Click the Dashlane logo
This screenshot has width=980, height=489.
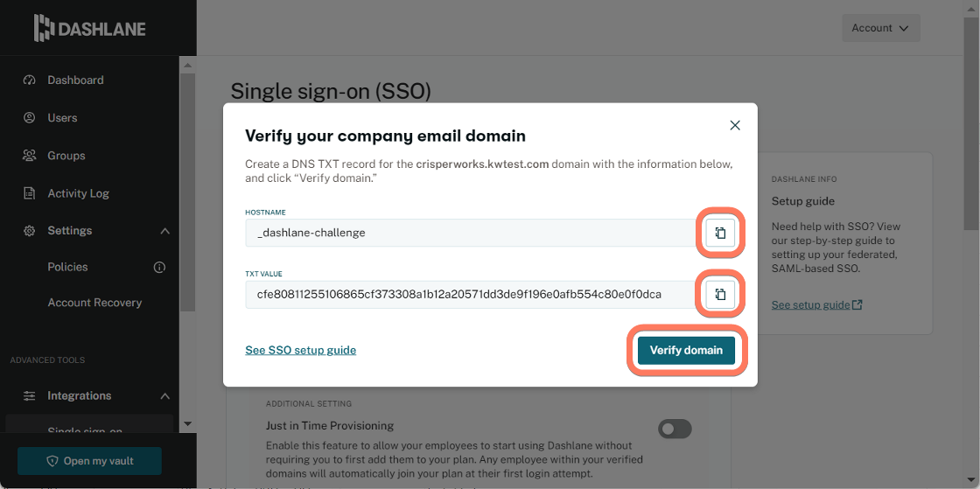90,28
